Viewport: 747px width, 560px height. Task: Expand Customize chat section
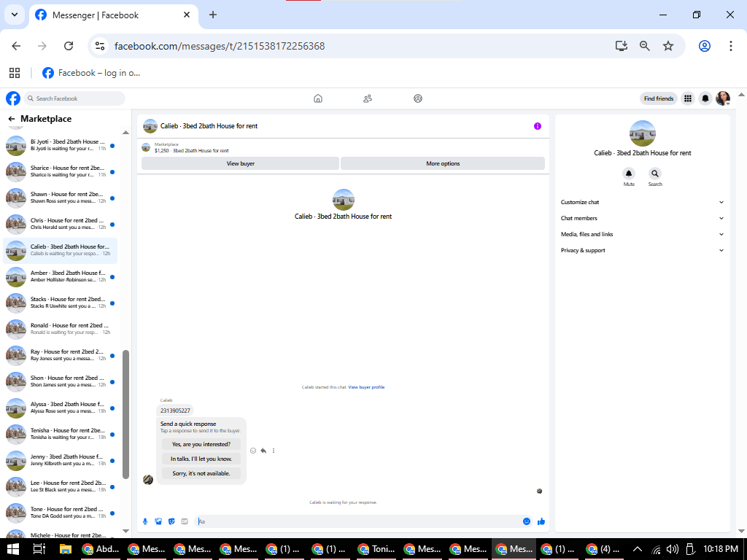pos(642,203)
